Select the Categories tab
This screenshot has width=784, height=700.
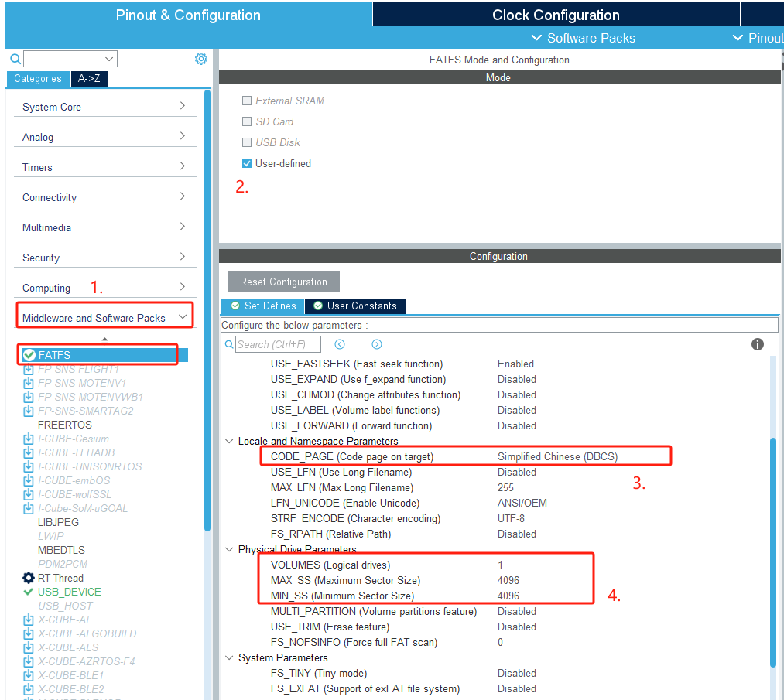point(38,78)
